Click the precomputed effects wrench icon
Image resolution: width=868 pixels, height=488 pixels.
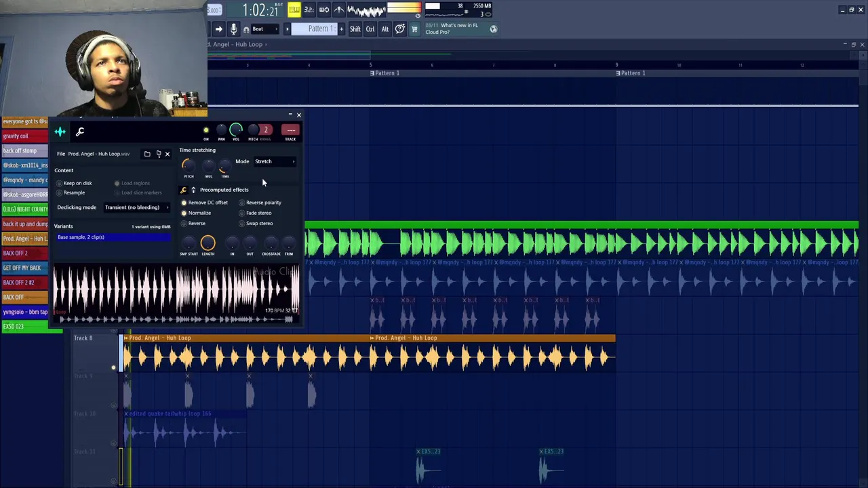point(183,190)
